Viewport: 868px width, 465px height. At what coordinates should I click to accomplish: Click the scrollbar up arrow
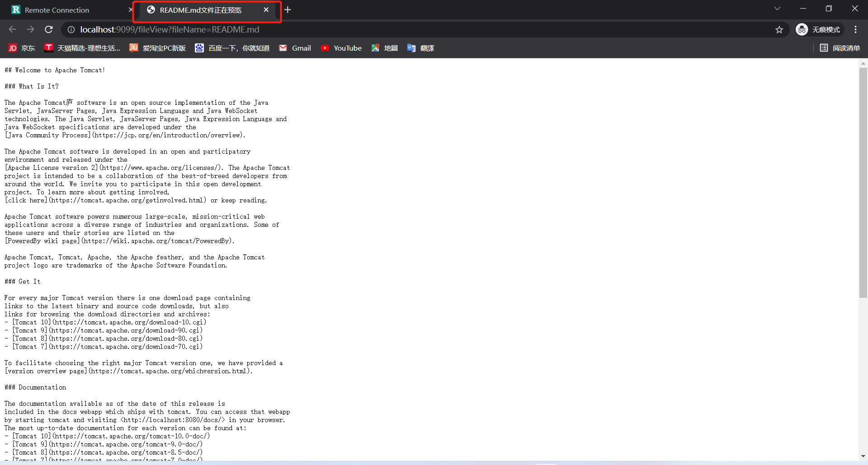tap(863, 64)
